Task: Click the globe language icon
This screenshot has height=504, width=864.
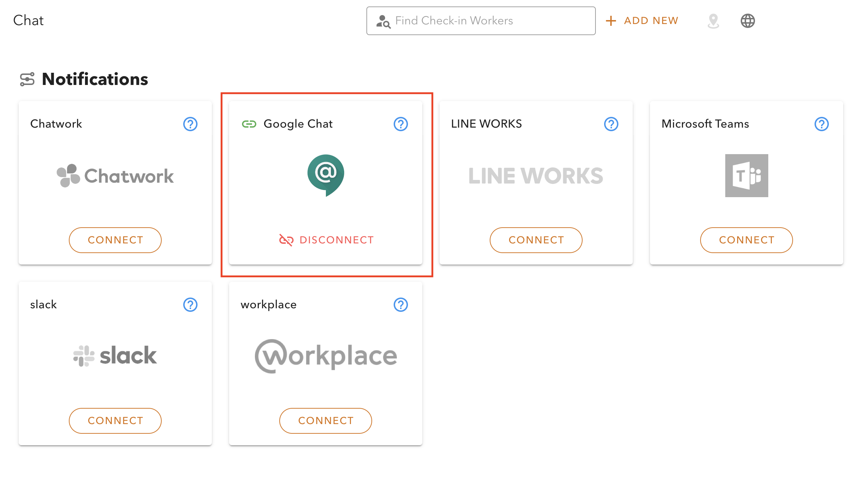Action: (x=747, y=21)
